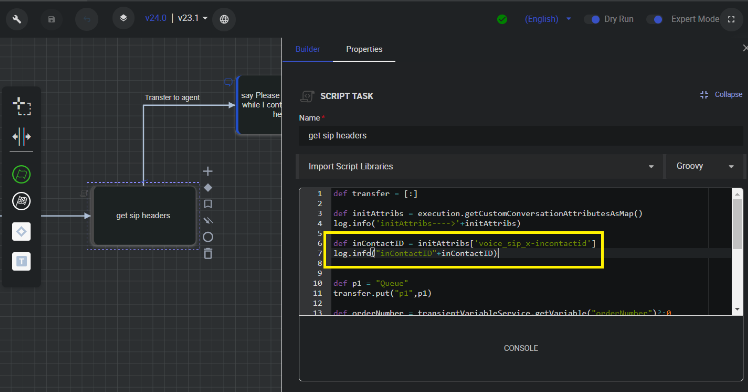The width and height of the screenshot is (748, 392).
Task: Click the save disk icon
Action: pos(52,19)
